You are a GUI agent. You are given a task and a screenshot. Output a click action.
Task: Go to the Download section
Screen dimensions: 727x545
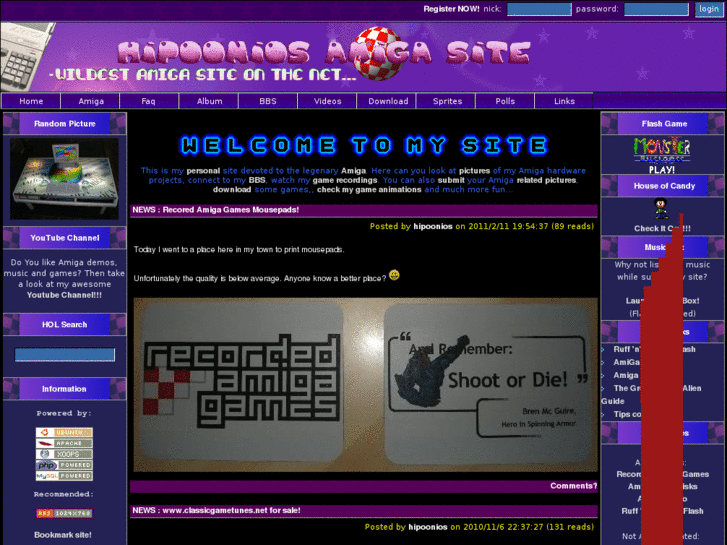click(388, 101)
